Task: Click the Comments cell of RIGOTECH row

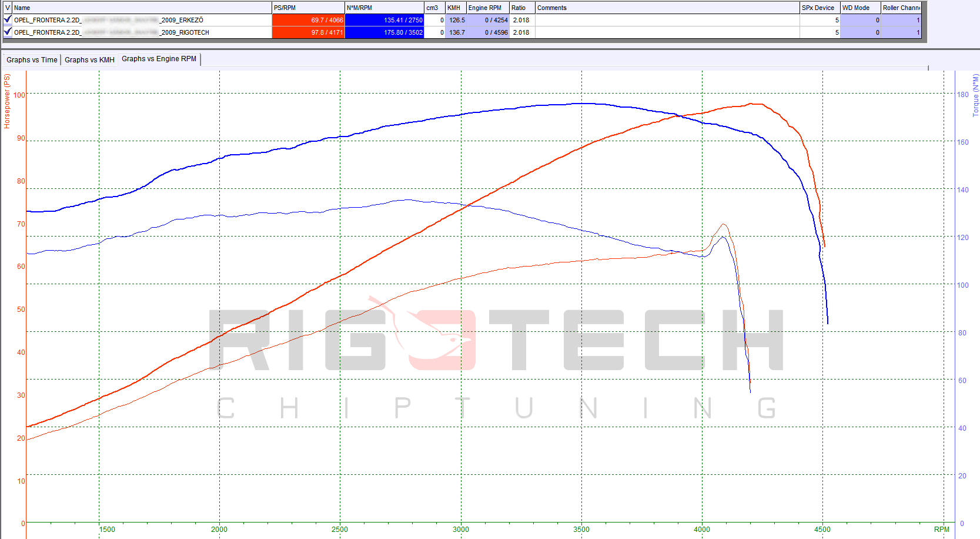Action: coord(667,32)
